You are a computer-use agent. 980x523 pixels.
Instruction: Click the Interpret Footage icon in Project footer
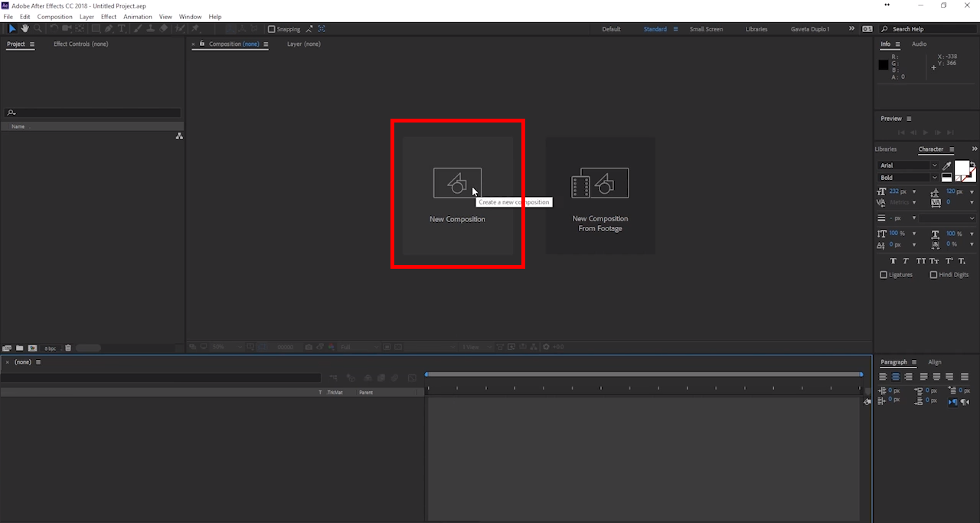click(x=7, y=348)
